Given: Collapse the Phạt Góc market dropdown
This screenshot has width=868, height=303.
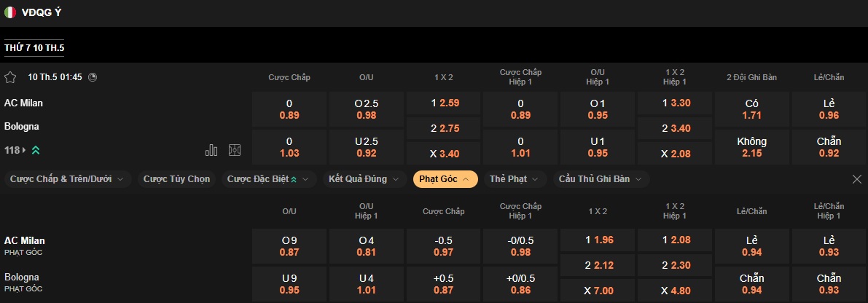Looking at the screenshot, I should [x=445, y=179].
